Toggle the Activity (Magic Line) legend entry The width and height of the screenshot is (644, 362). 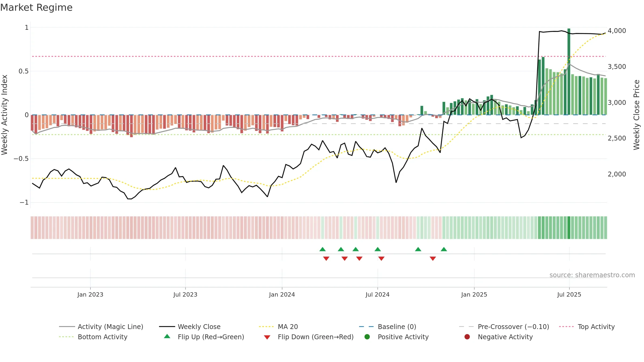[x=101, y=327]
